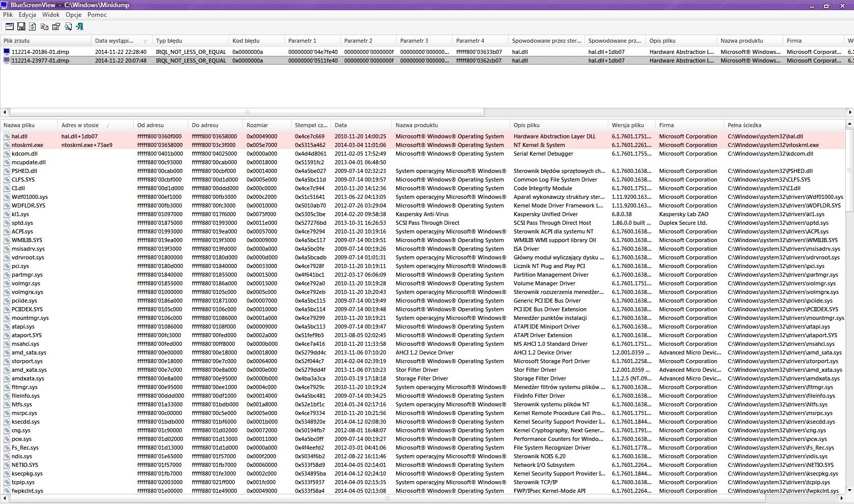
Task: Refresh the dump list via toolbar icon
Action: tap(33, 26)
